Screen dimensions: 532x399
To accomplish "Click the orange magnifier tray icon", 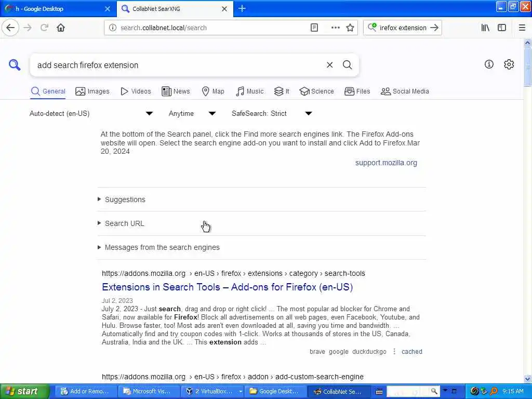I will (x=494, y=391).
